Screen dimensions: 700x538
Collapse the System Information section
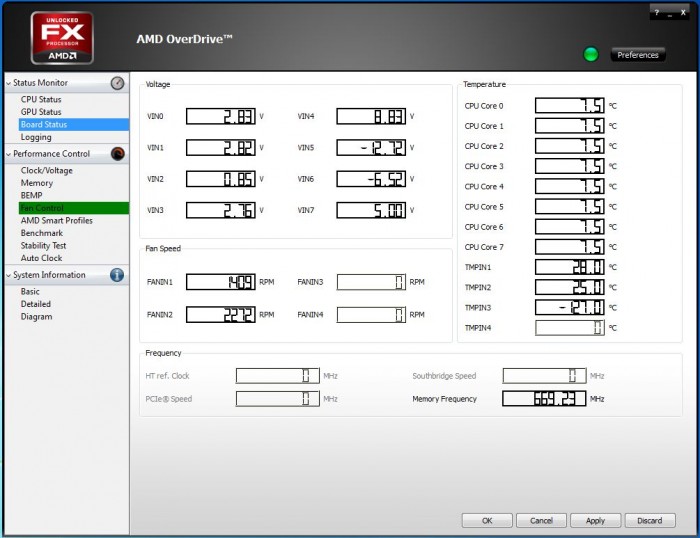pyautogui.click(x=8, y=275)
